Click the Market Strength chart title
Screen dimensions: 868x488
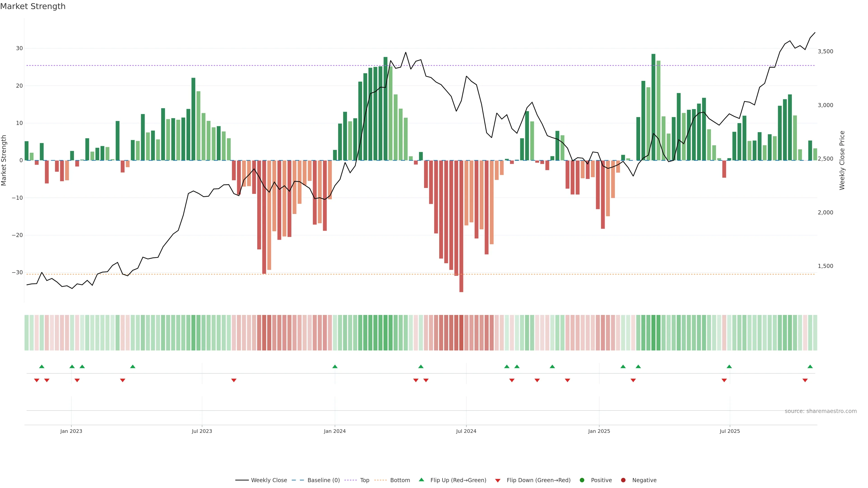click(x=33, y=6)
